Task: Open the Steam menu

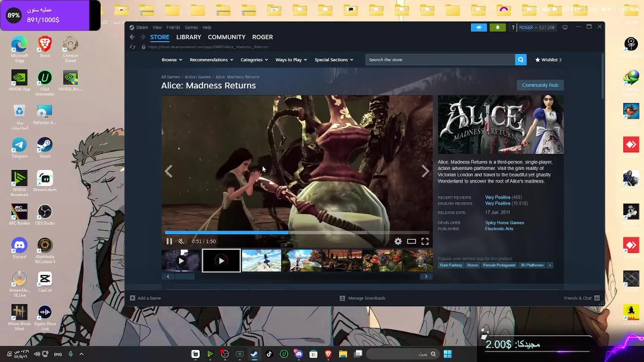Action: tap(141, 27)
